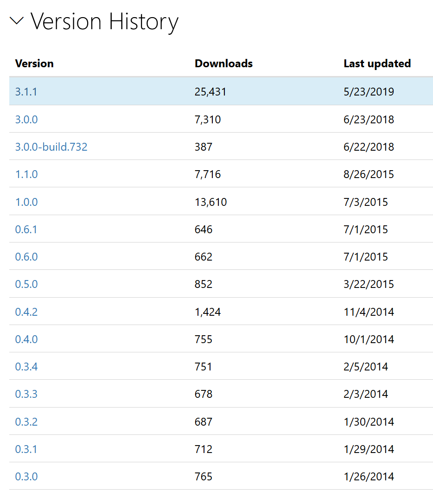Click the date 2/3/2014

click(366, 394)
